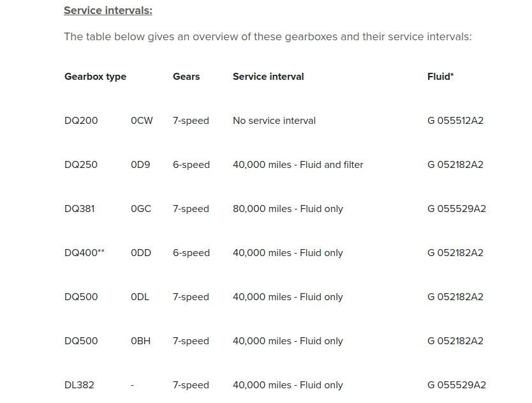Viewport: 532px width, 403px height.
Task: Select the DQ250 gearbox cell
Action: (81, 165)
